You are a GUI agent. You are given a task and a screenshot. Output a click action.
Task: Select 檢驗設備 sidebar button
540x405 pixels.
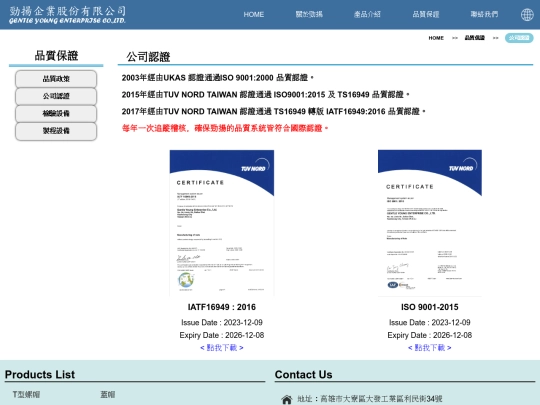[x=56, y=113]
